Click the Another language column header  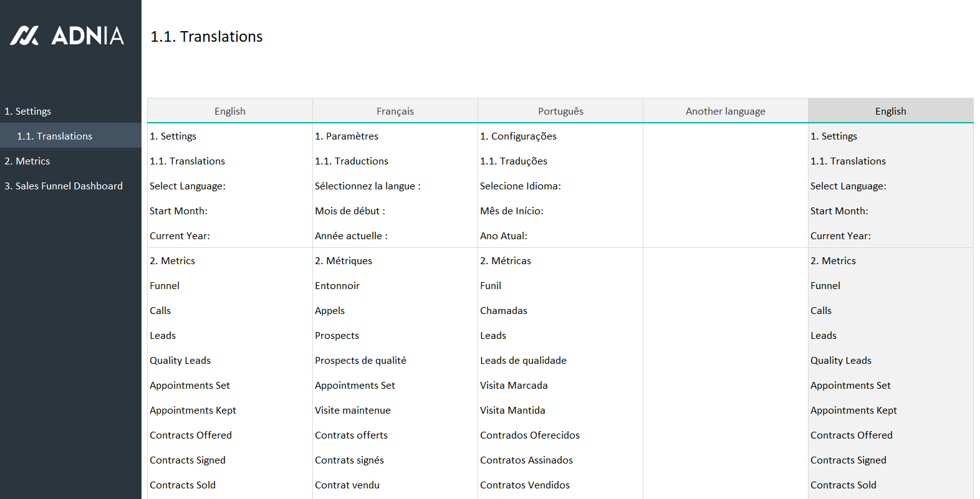[x=725, y=111]
